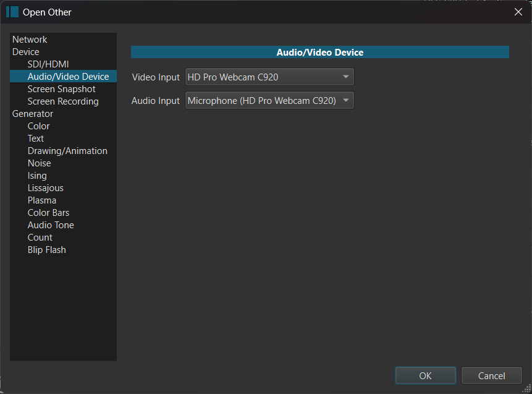This screenshot has width=532, height=394.
Task: Open the Audio Input dropdown
Action: coord(269,101)
